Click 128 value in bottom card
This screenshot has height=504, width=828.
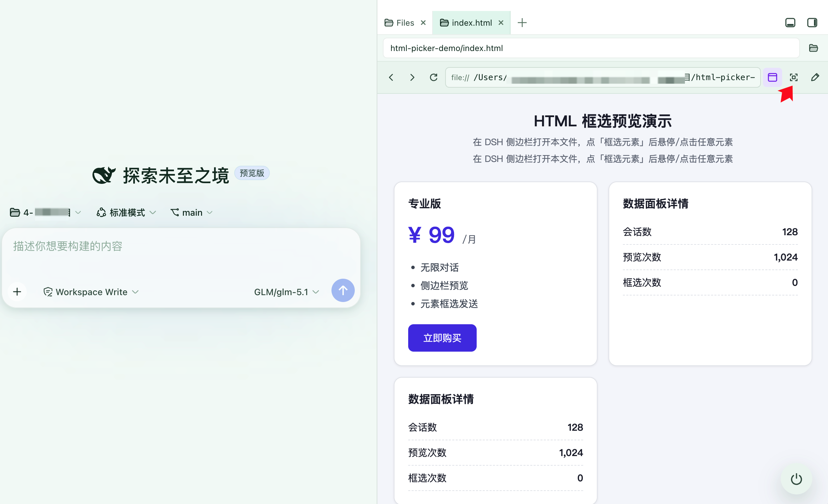575,427
